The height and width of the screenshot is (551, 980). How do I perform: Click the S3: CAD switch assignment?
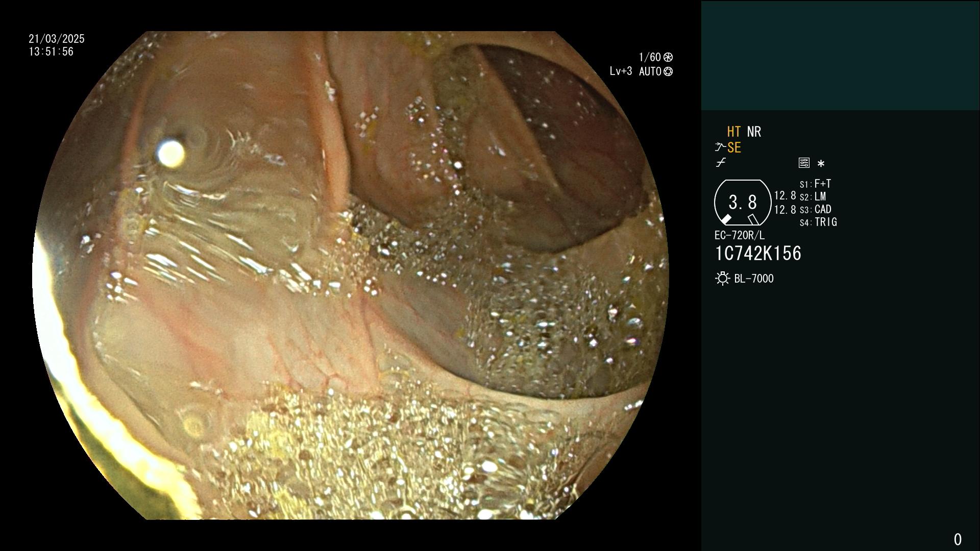click(x=816, y=209)
